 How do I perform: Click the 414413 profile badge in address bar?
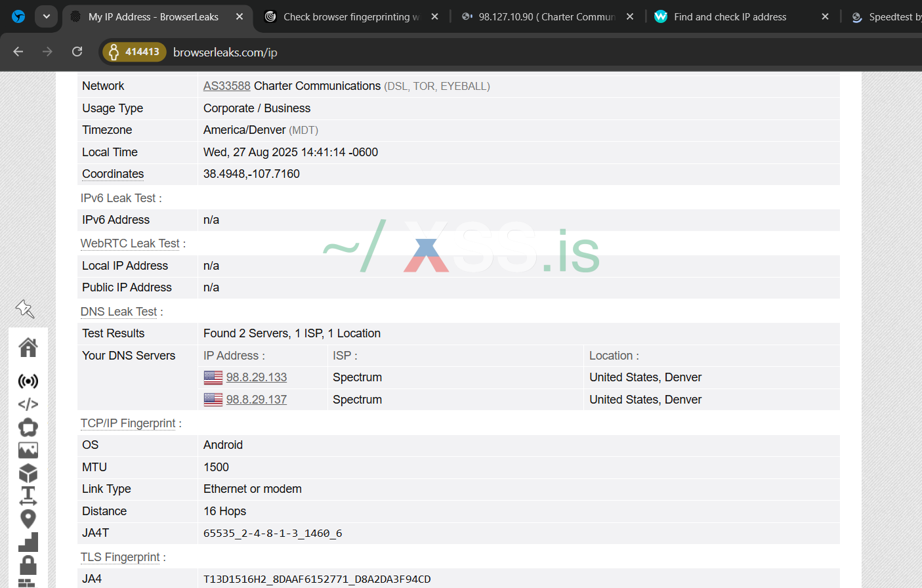click(135, 52)
